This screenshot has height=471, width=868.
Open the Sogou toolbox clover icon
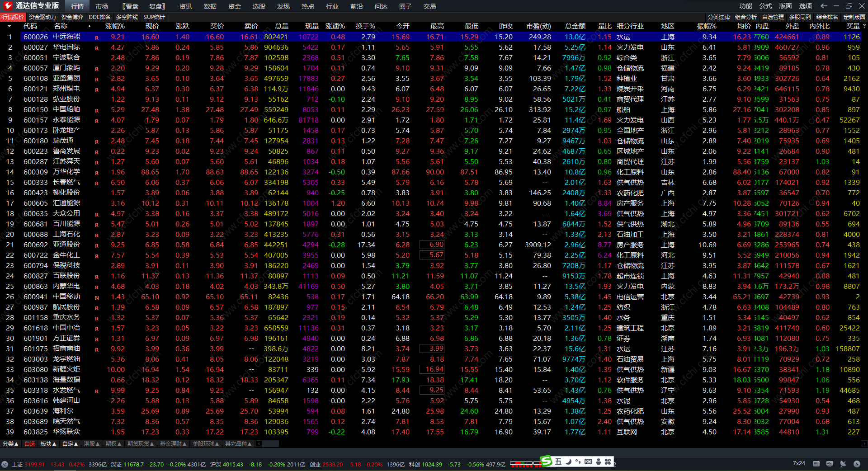(x=608, y=462)
